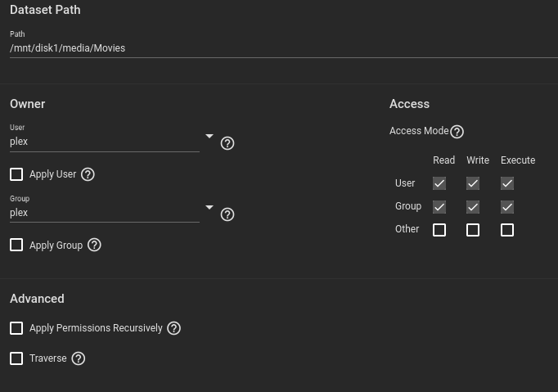Click the User field showing plex
This screenshot has height=392, width=558.
102,142
